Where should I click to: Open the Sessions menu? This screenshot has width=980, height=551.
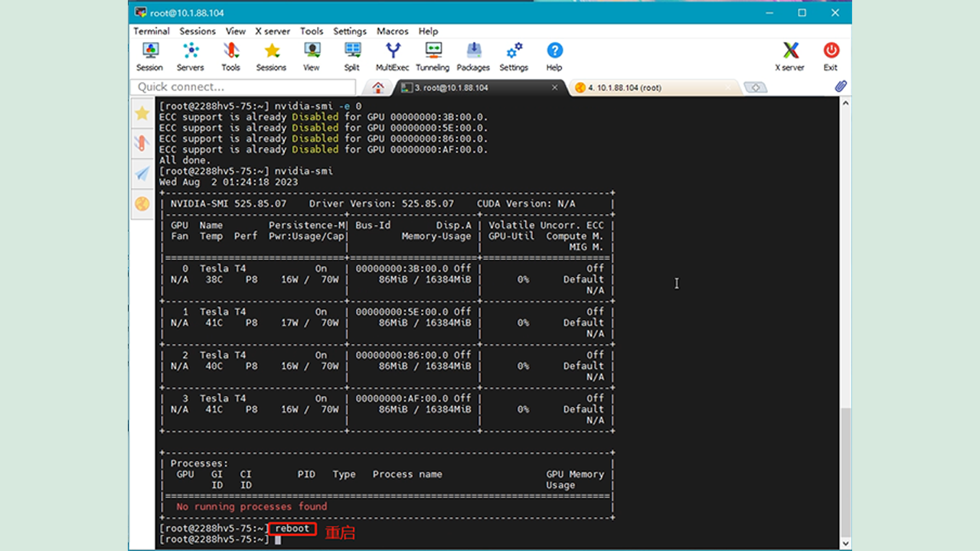(198, 31)
